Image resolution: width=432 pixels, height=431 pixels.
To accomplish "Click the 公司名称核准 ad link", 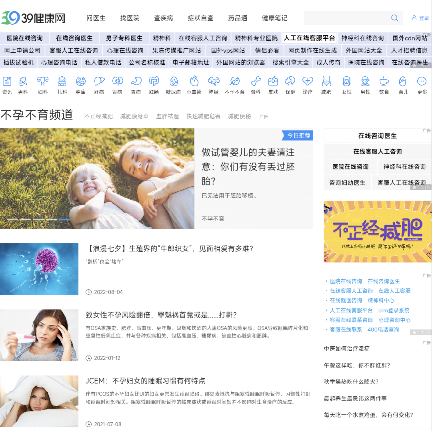I will (147, 62).
